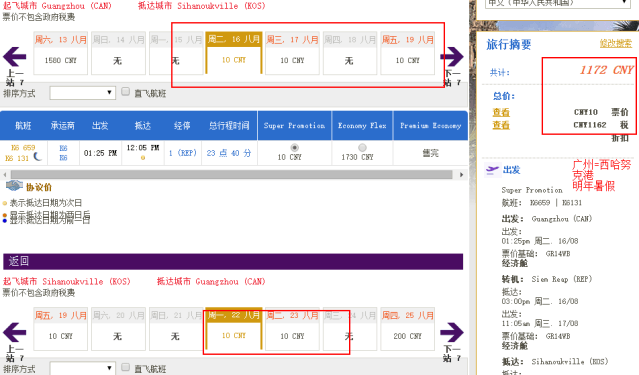Click the Premium Economy column header
639x375 pixels.
(x=430, y=126)
